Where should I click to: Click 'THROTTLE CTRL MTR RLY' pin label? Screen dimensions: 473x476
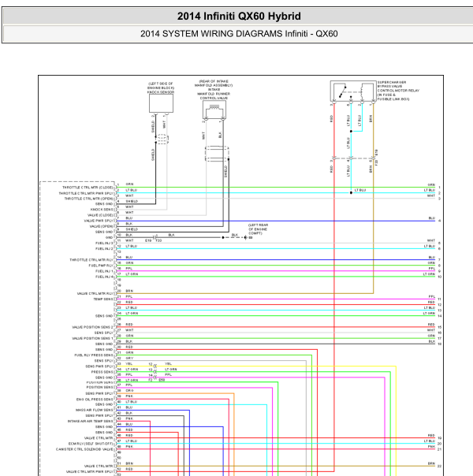[x=91, y=260]
